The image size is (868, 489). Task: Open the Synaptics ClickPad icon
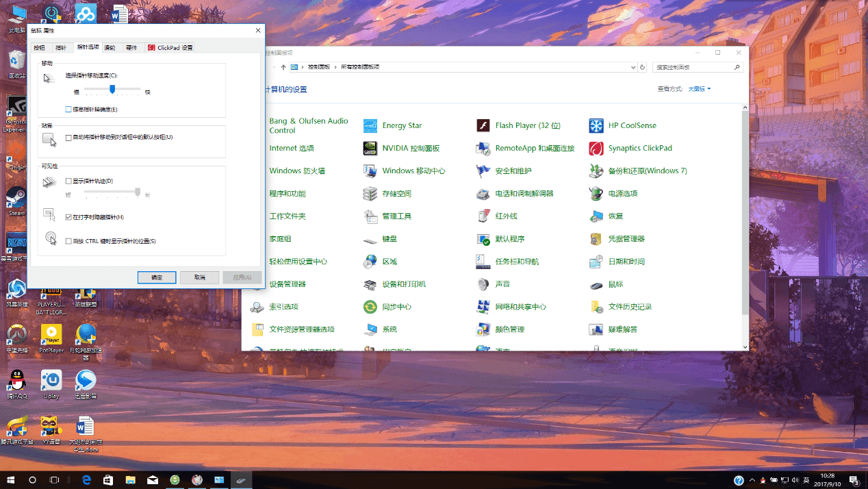click(596, 149)
